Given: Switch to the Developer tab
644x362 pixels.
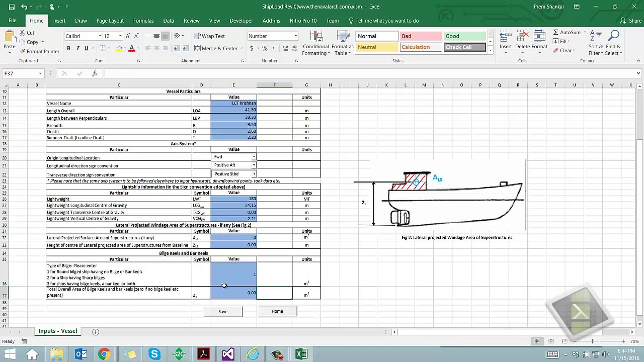Looking at the screenshot, I should click(241, 21).
